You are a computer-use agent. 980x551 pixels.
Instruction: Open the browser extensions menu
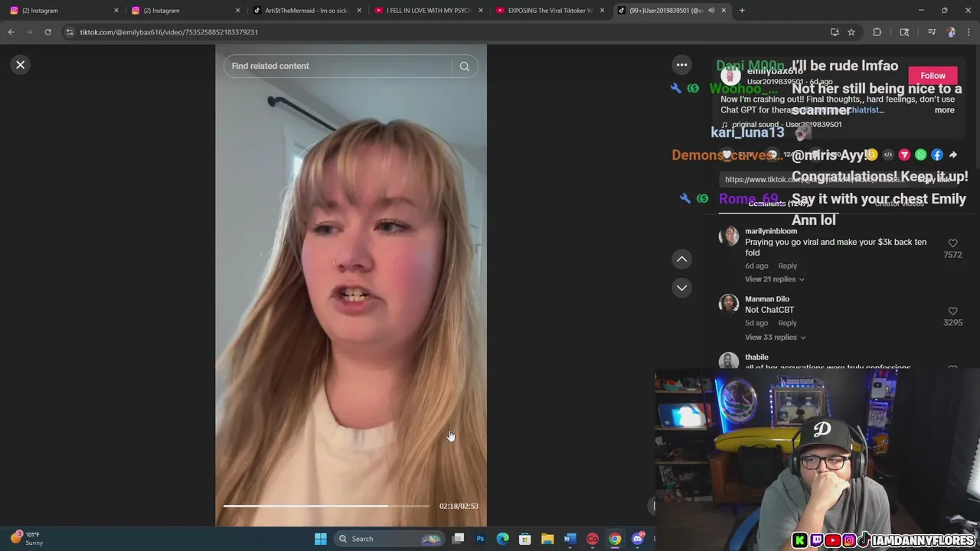point(877,32)
